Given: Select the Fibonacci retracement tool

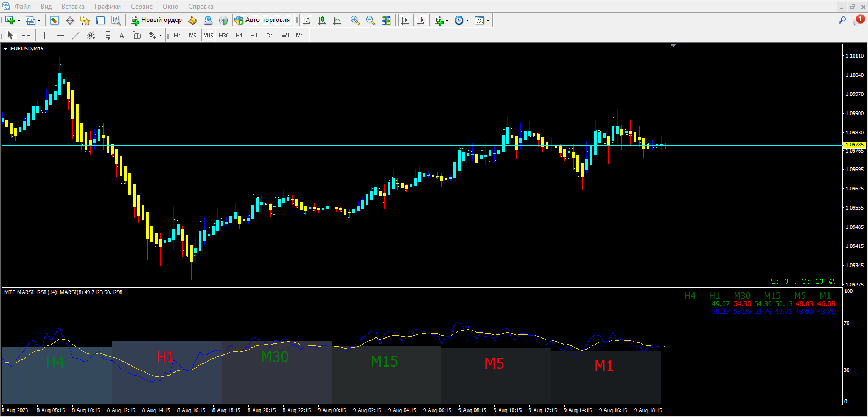Looking at the screenshot, I should [107, 35].
